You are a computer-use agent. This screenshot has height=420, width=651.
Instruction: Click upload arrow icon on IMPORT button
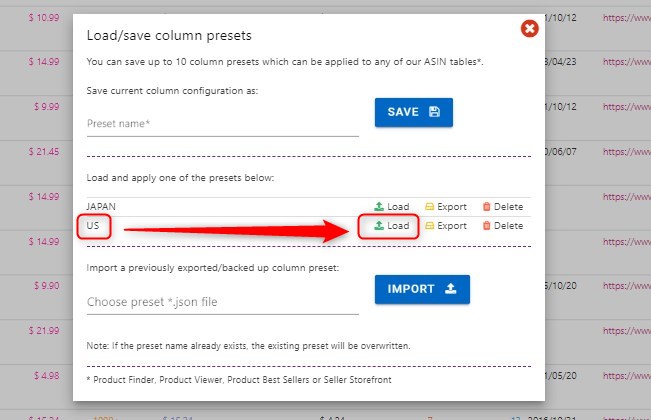[x=451, y=288]
